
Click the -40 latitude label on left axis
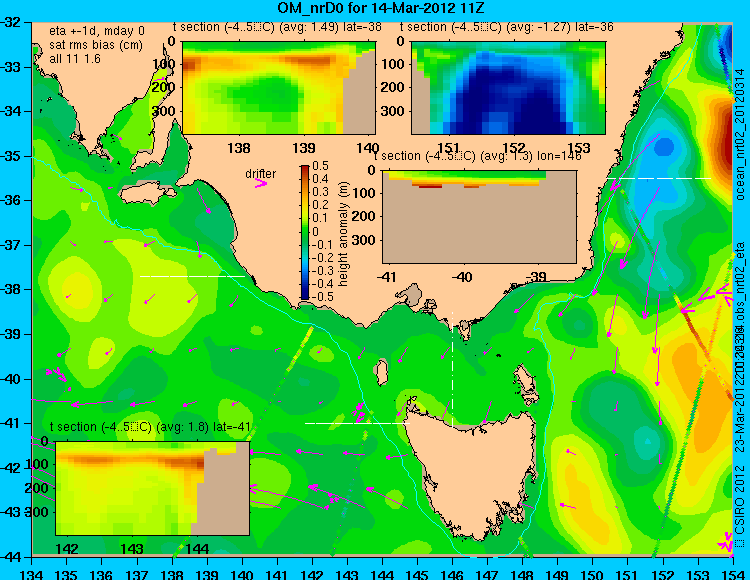[12, 379]
